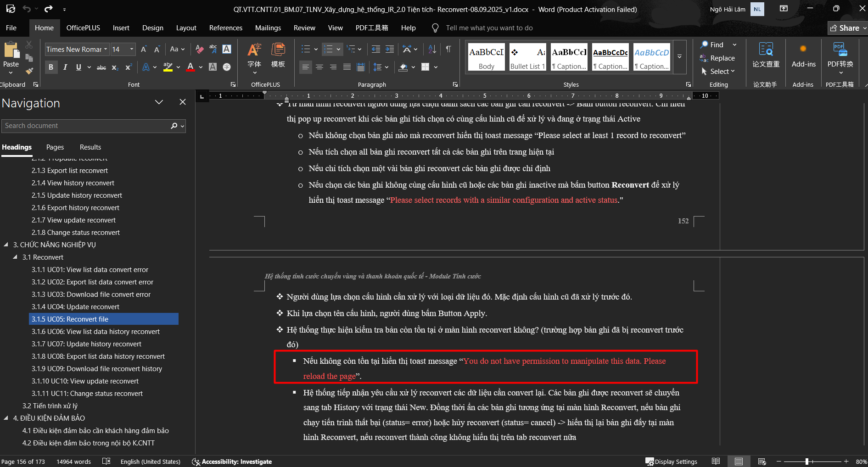
Task: Go to 3.1.6 UC06 heading
Action: pyautogui.click(x=95, y=332)
